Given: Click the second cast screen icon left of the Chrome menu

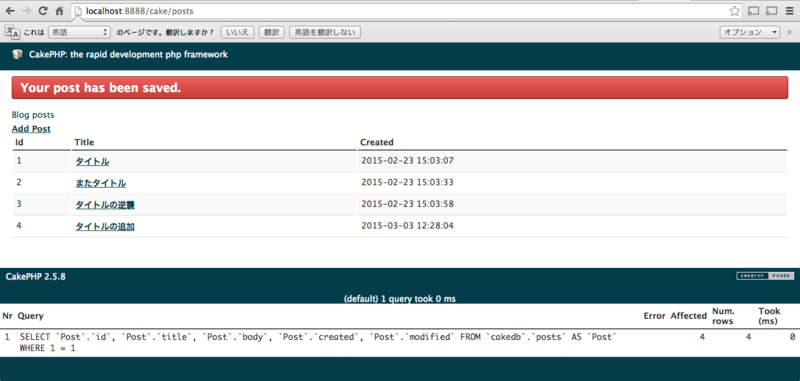Looking at the screenshot, I should 771,11.
